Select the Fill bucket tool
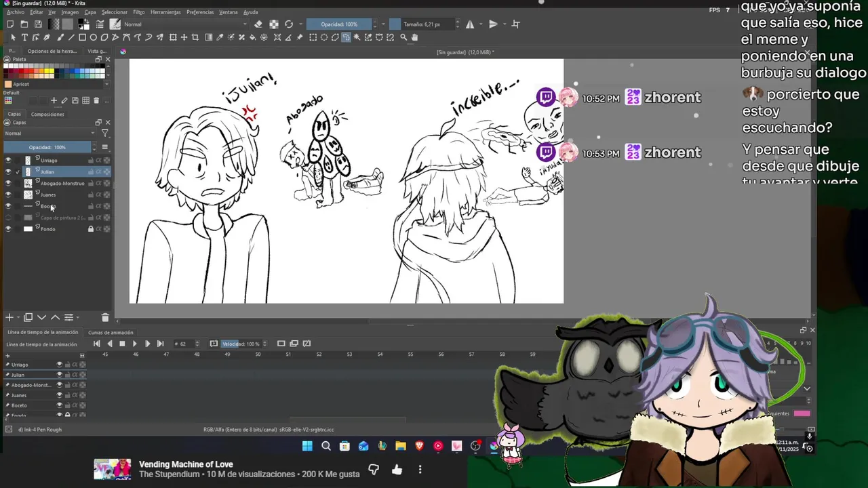The height and width of the screenshot is (488, 868). 252,37
